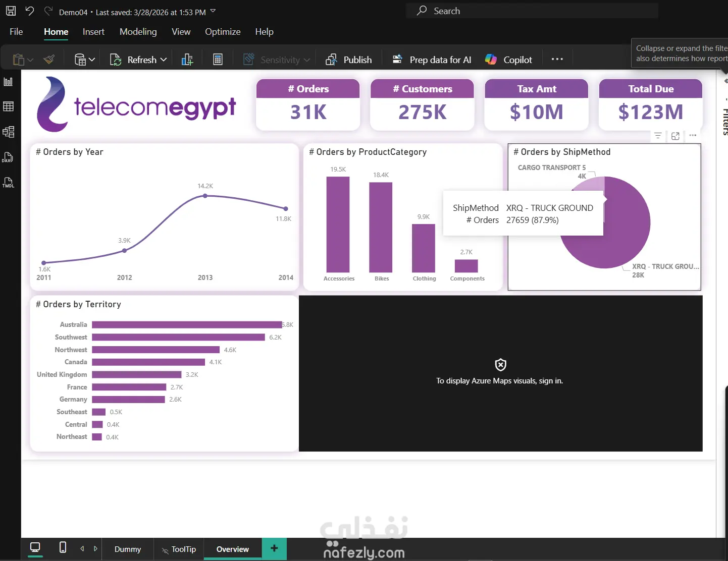Click the Copilot button
This screenshot has height=561, width=728.
tap(508, 60)
